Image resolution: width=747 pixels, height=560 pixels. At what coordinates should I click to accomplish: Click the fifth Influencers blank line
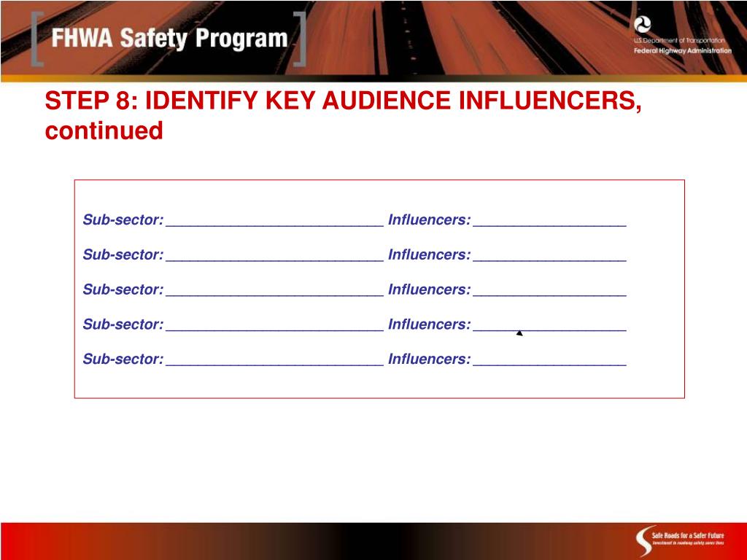(x=550, y=363)
